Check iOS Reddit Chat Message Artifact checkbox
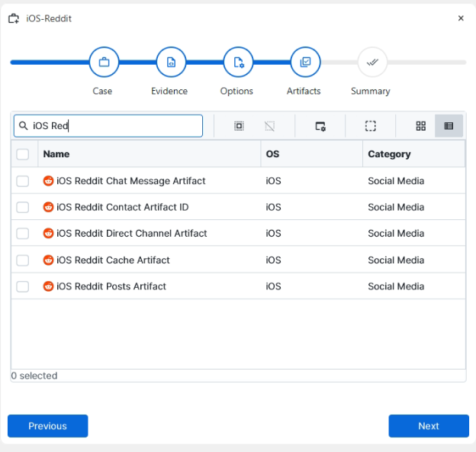476x452 pixels. point(23,181)
